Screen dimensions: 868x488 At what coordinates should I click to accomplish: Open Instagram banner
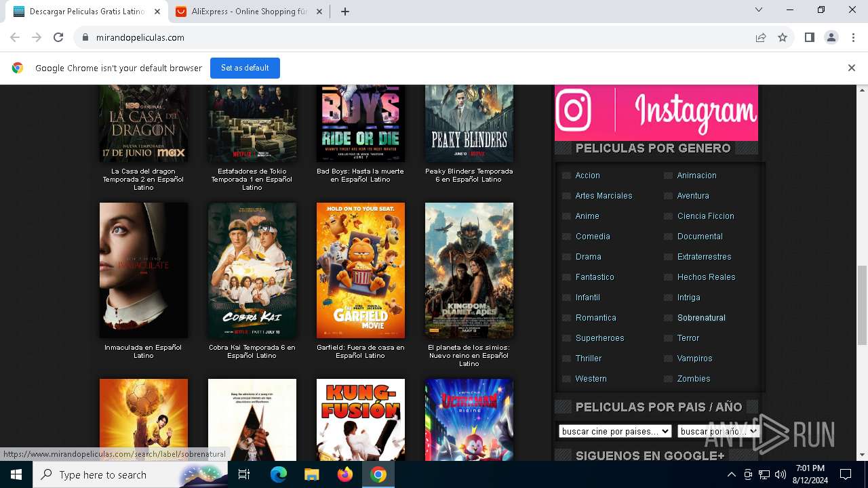point(656,113)
